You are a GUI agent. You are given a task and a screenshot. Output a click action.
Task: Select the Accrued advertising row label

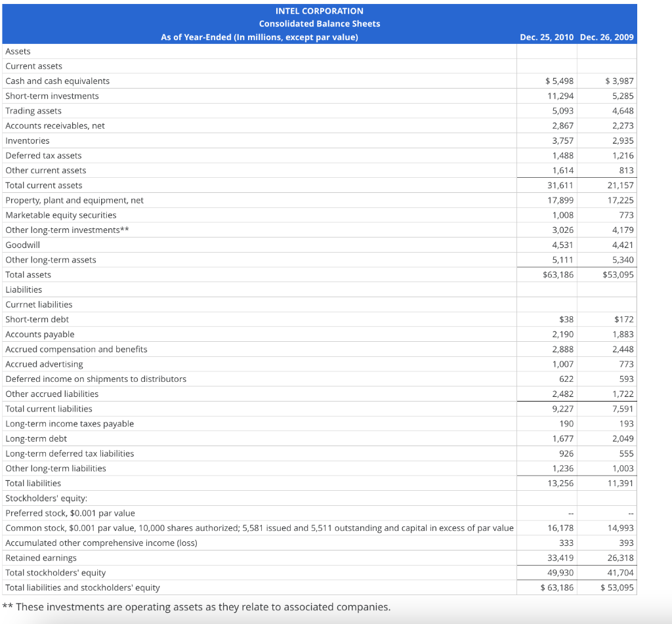point(41,364)
